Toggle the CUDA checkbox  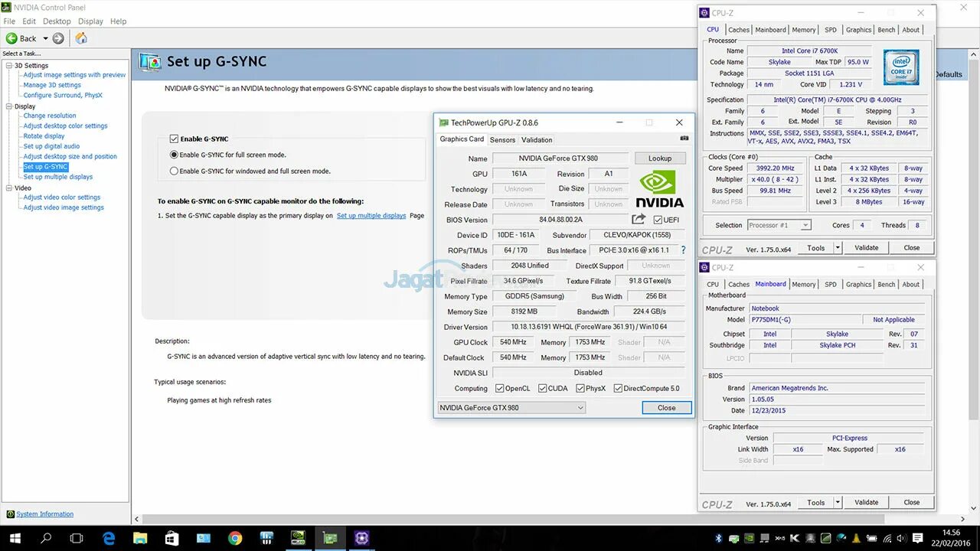click(x=543, y=388)
